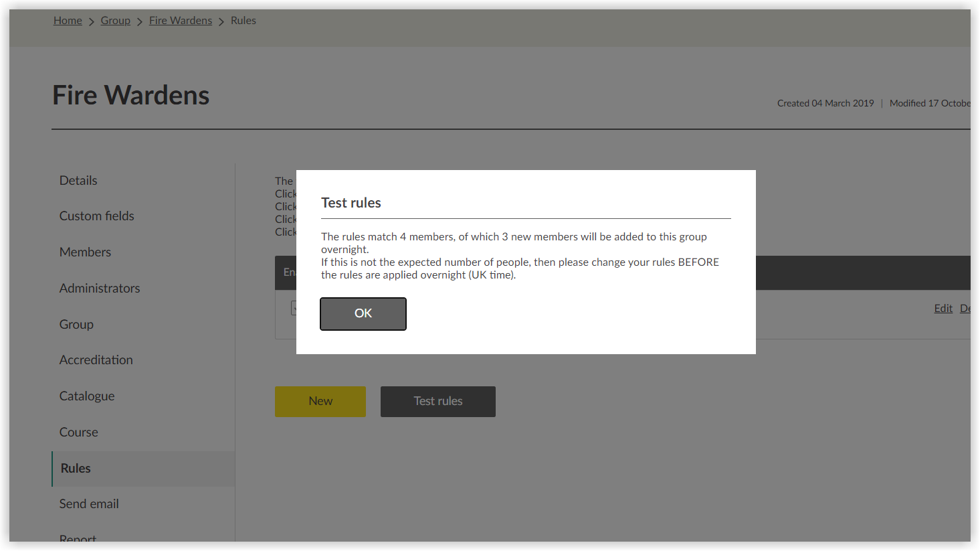Open the Send email page
This screenshot has width=980, height=551.
pos(89,503)
